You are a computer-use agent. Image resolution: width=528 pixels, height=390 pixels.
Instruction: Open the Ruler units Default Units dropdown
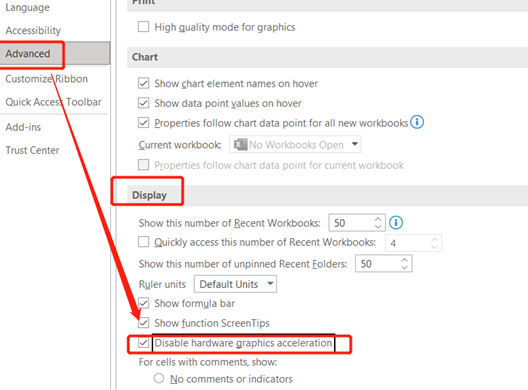(x=235, y=284)
